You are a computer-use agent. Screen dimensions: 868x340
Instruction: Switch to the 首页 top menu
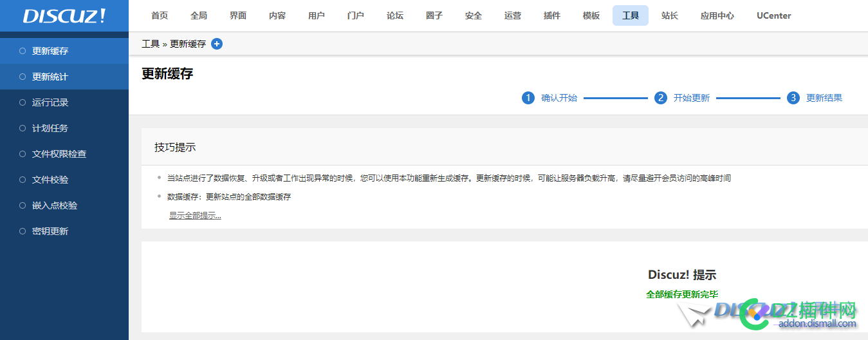pyautogui.click(x=160, y=15)
